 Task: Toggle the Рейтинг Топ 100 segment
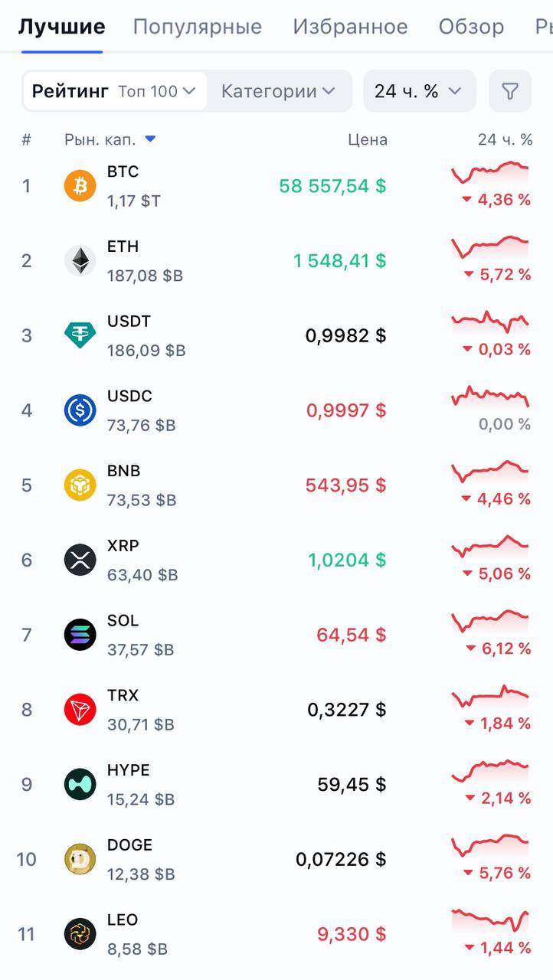(x=115, y=91)
